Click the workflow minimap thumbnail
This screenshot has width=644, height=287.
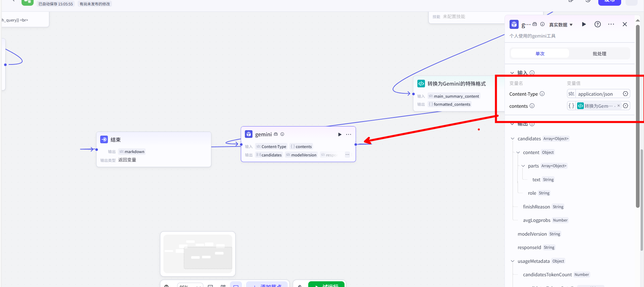pos(198,254)
